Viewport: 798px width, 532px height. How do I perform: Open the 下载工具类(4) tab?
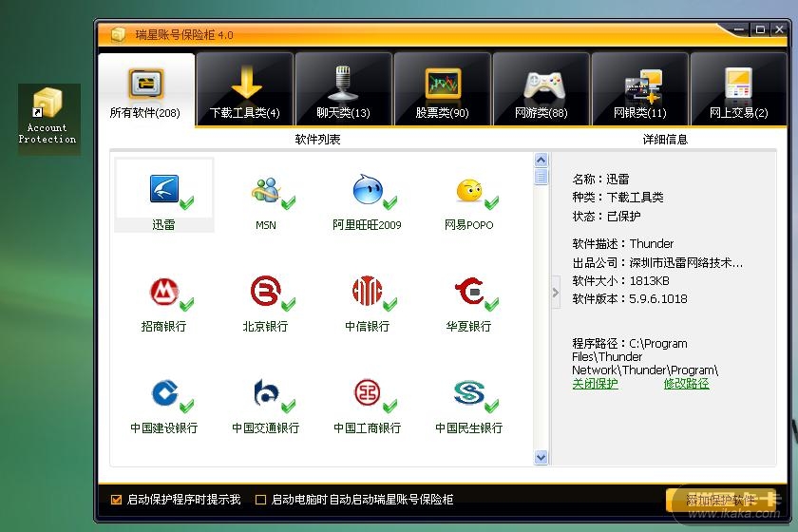click(x=245, y=89)
